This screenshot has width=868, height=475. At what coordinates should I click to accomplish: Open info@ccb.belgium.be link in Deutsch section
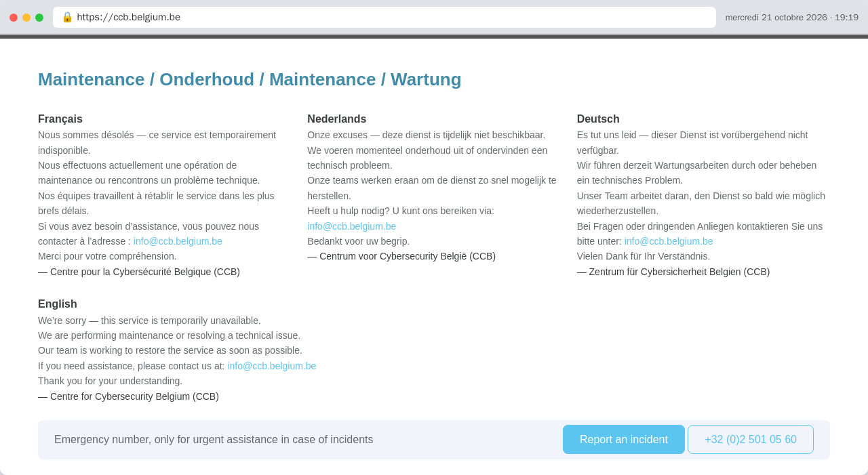669,241
